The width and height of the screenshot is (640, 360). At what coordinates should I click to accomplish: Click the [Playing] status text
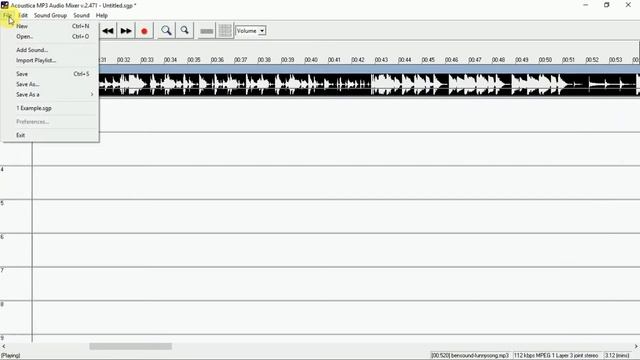tap(11, 356)
